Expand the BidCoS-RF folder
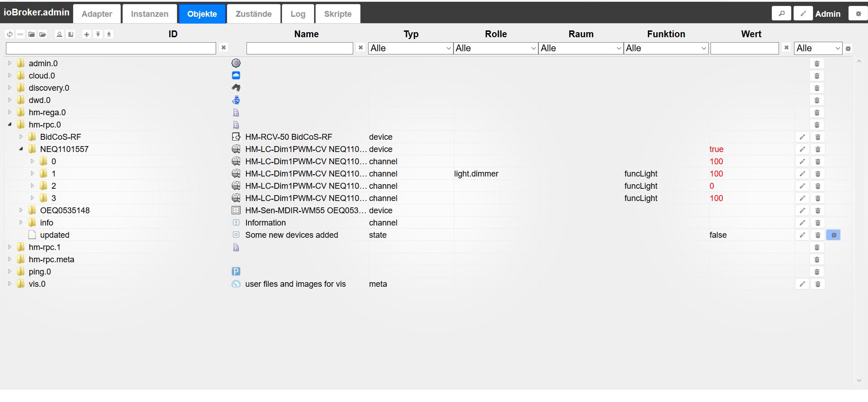This screenshot has height=402, width=868. click(21, 137)
